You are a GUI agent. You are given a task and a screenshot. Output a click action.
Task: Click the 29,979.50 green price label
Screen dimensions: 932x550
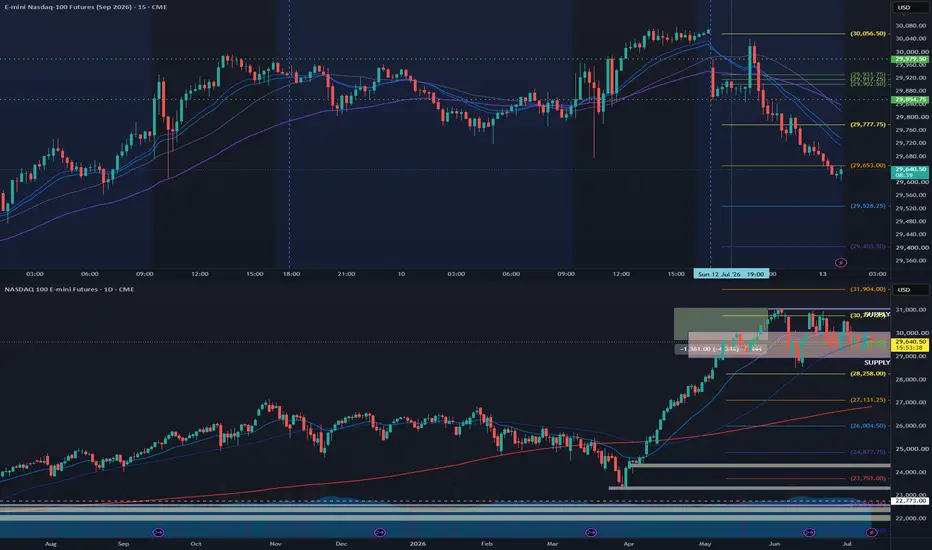911,59
